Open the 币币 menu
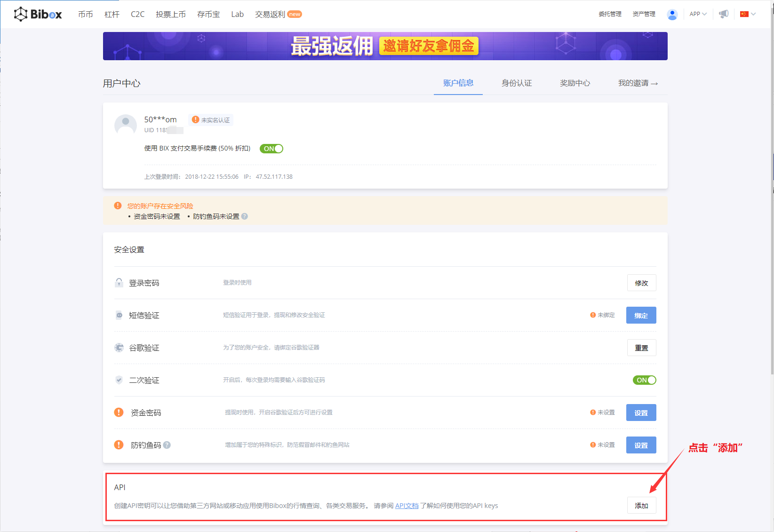Viewport: 774px width, 532px height. click(x=86, y=15)
